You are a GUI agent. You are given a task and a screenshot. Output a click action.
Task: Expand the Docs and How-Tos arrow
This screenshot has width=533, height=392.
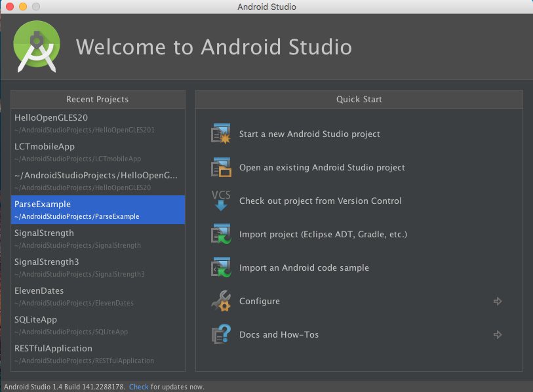coord(498,334)
